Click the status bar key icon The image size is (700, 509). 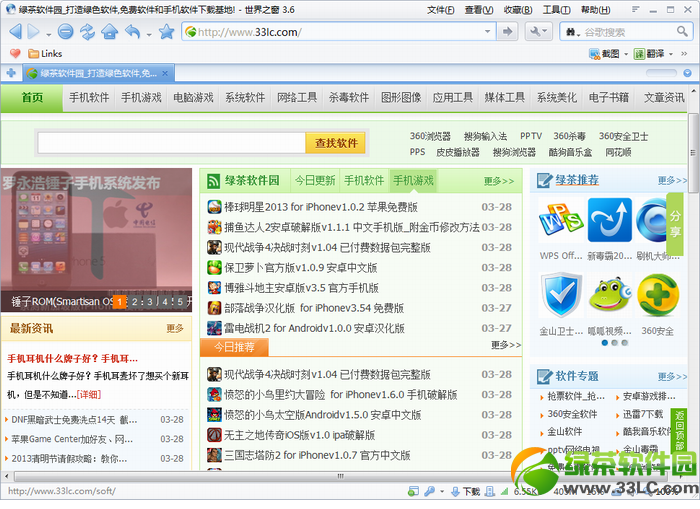[x=429, y=492]
